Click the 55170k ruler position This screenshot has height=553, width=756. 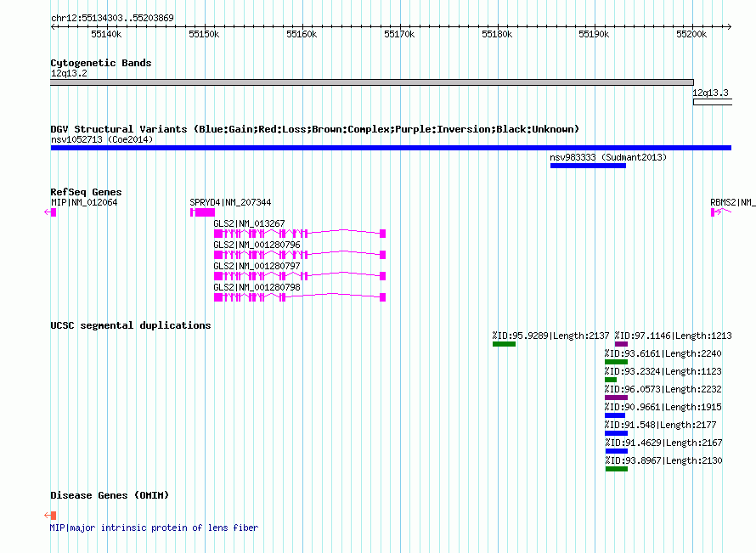coord(399,34)
